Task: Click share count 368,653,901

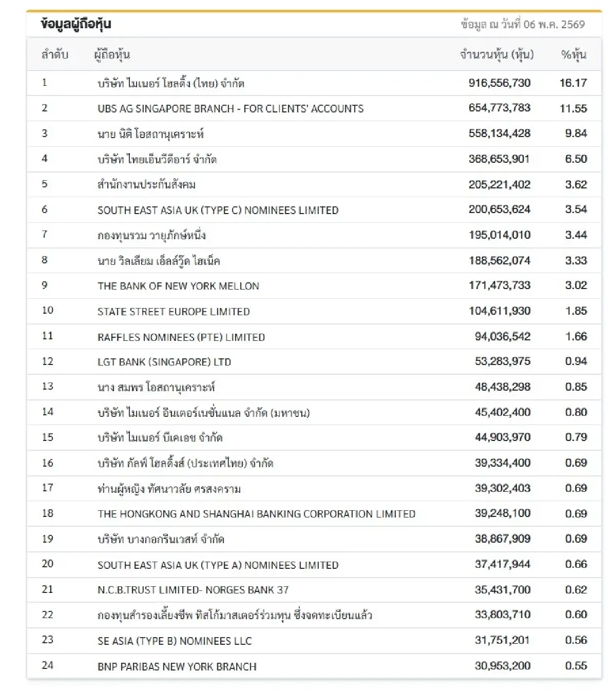Action: [x=499, y=159]
